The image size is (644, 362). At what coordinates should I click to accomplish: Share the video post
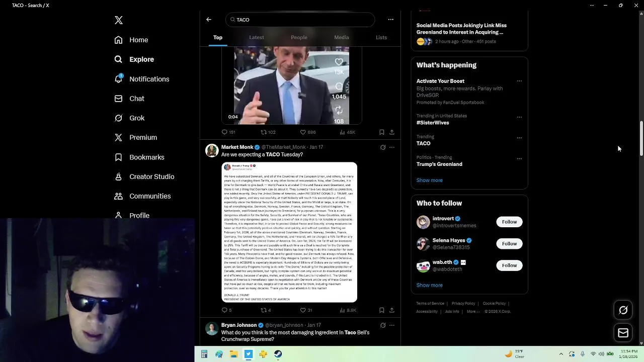(x=392, y=132)
